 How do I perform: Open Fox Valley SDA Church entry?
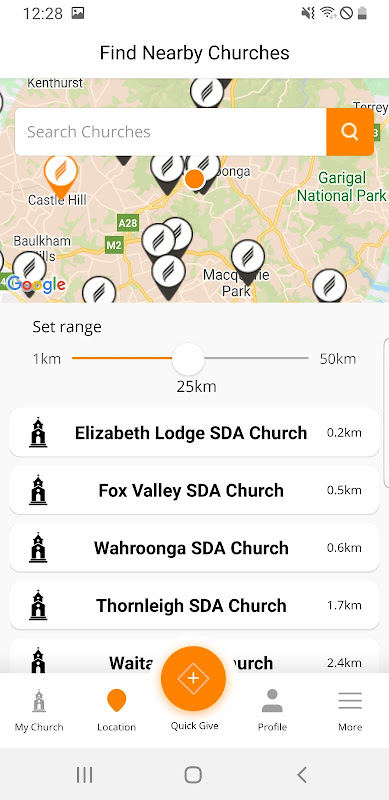tap(194, 490)
